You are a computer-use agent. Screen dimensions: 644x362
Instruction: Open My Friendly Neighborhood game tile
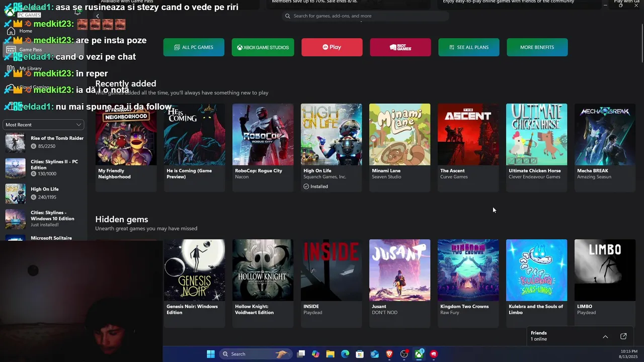[126, 147]
